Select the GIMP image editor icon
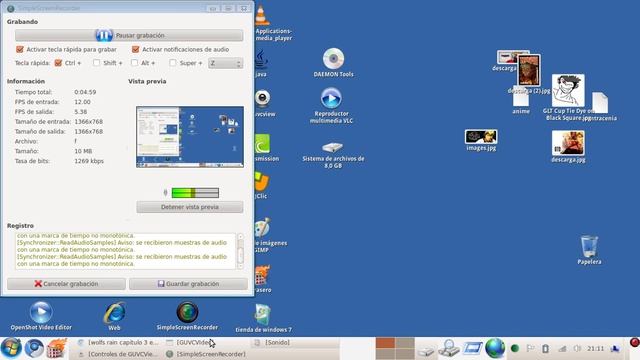 point(262,227)
